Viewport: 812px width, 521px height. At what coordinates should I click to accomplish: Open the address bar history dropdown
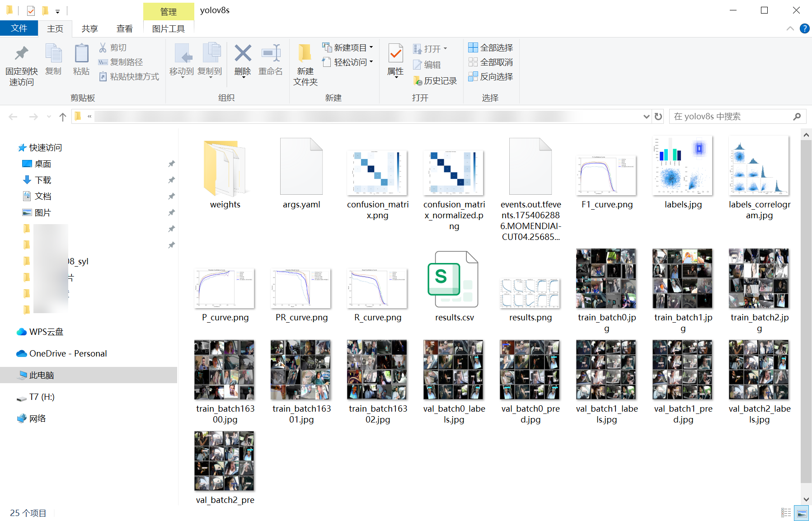pyautogui.click(x=646, y=116)
